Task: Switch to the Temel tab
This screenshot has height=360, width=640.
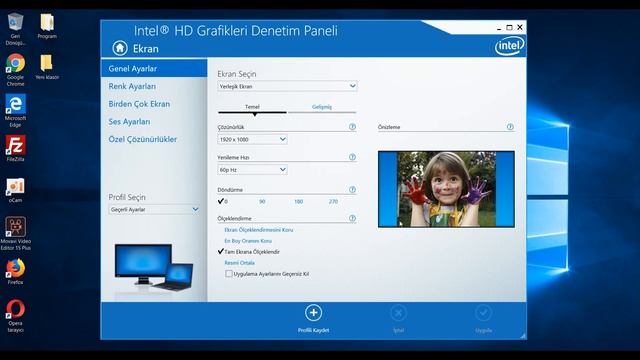Action: (252, 107)
